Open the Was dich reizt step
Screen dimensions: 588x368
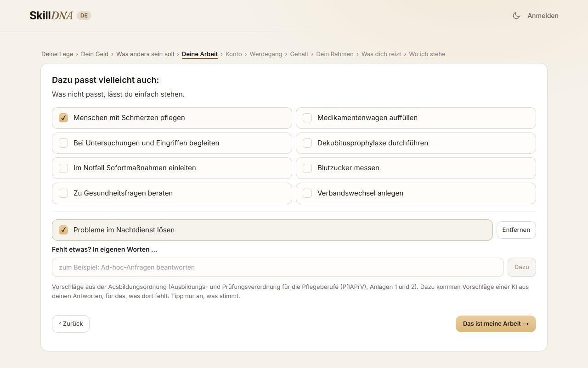coord(381,54)
